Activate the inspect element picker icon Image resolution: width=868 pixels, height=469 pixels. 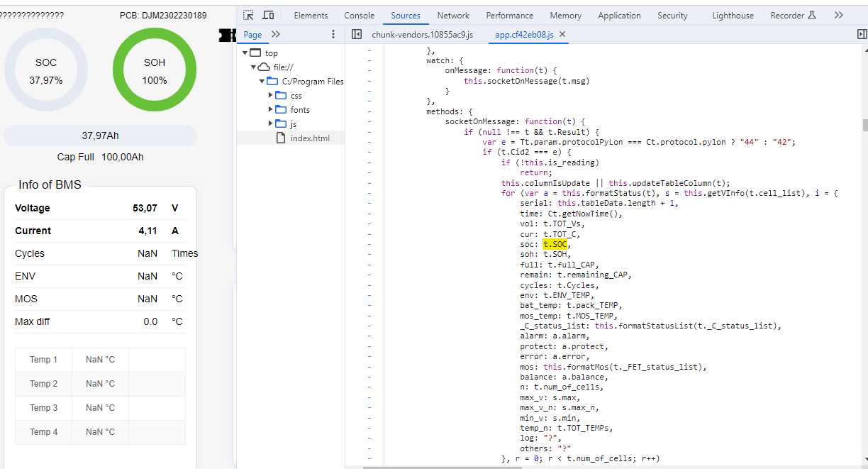pos(248,15)
